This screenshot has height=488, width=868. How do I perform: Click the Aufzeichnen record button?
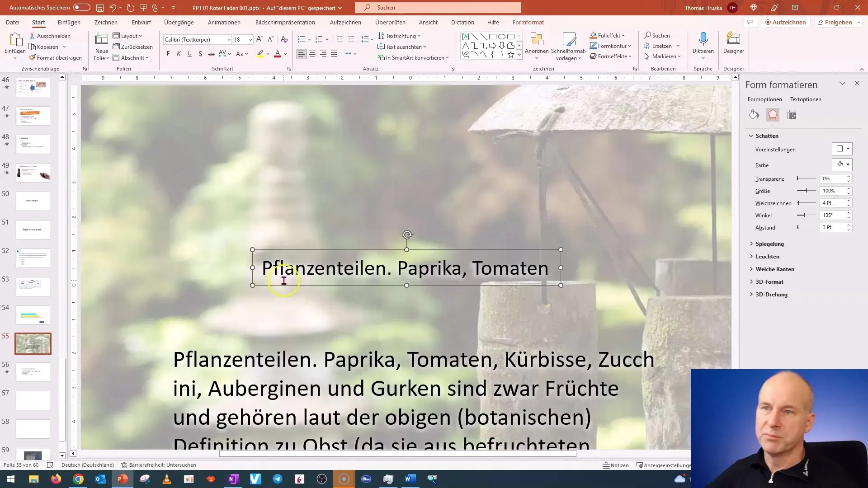786,22
